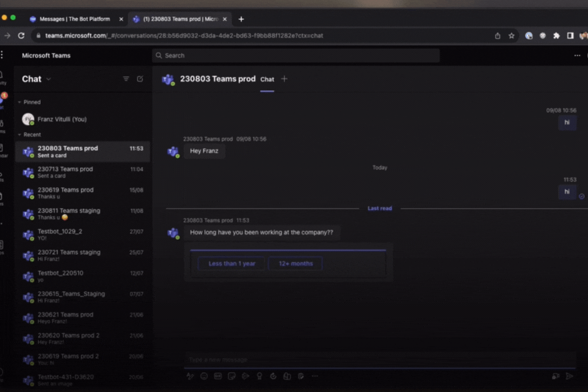Open the Format text tool
This screenshot has width=588, height=392.
click(190, 376)
